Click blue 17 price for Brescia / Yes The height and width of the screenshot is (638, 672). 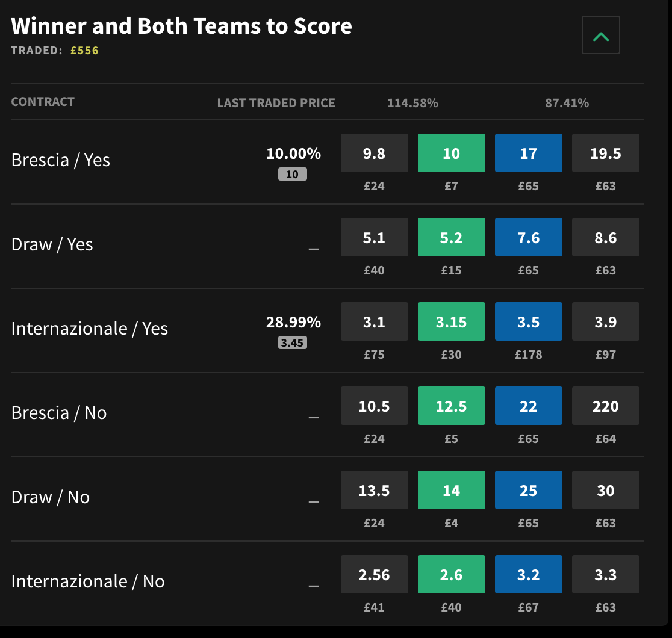(528, 153)
